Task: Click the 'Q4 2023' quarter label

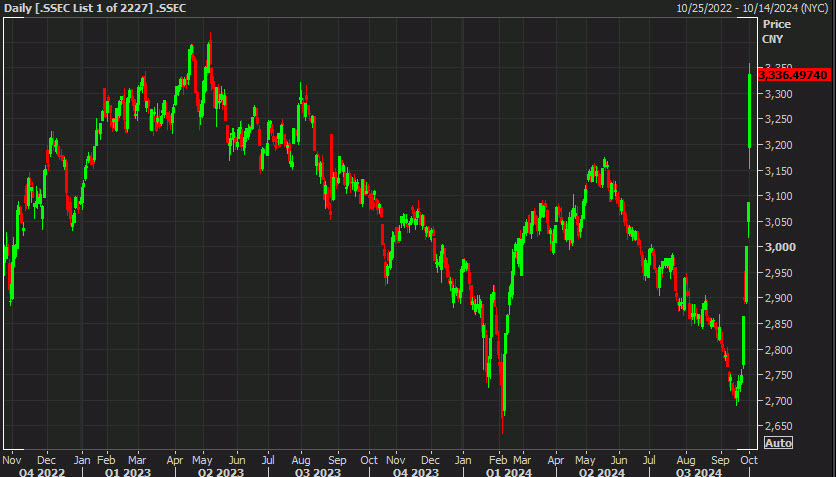Action: (x=416, y=472)
